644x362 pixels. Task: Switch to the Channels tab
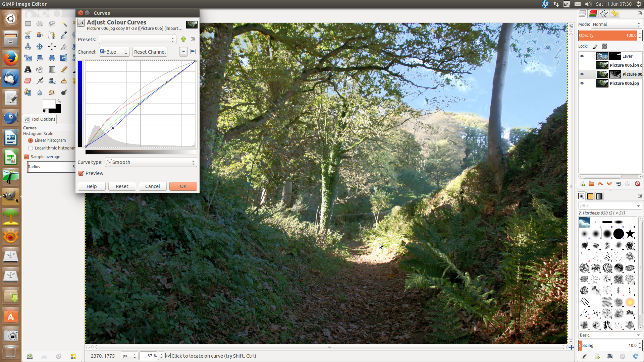(x=593, y=13)
